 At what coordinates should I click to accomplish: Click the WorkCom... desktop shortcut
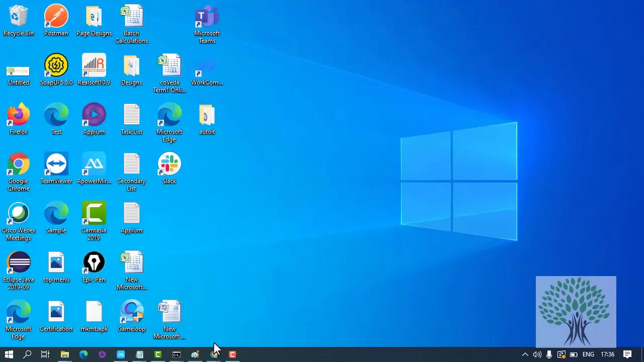tap(207, 70)
